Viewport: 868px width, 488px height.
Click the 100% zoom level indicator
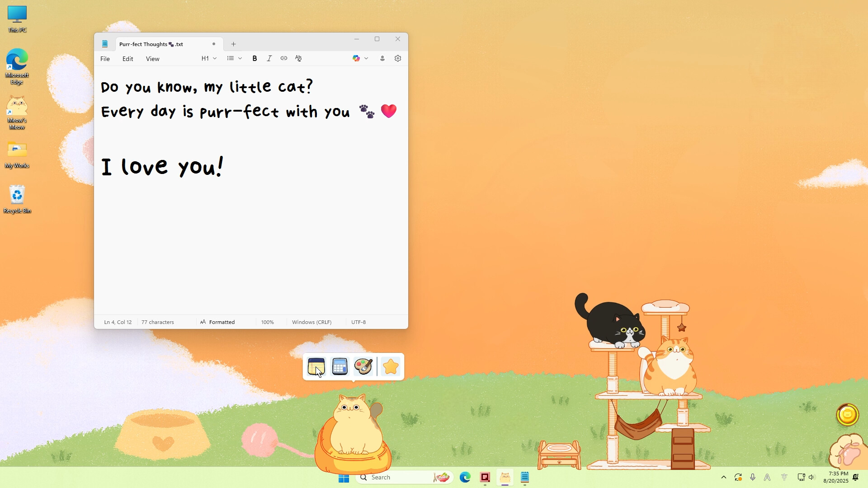point(267,322)
